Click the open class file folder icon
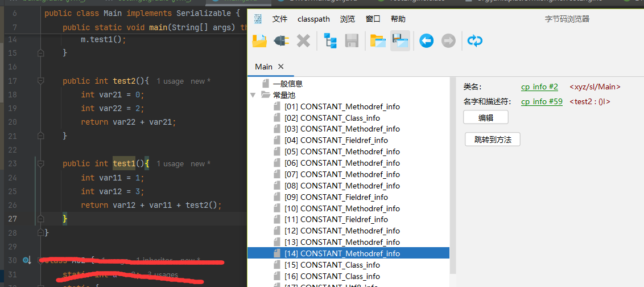Screen dimensions: 644x287 (259, 41)
